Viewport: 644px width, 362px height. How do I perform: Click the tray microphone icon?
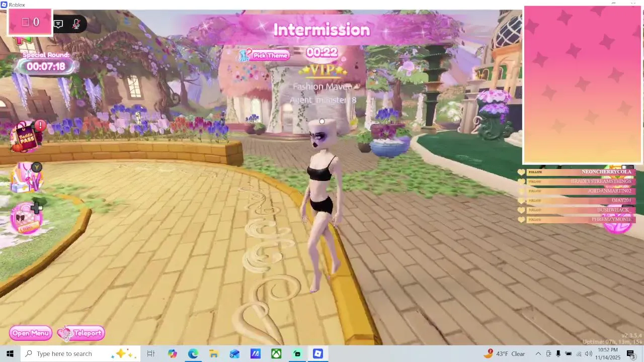(x=558, y=354)
